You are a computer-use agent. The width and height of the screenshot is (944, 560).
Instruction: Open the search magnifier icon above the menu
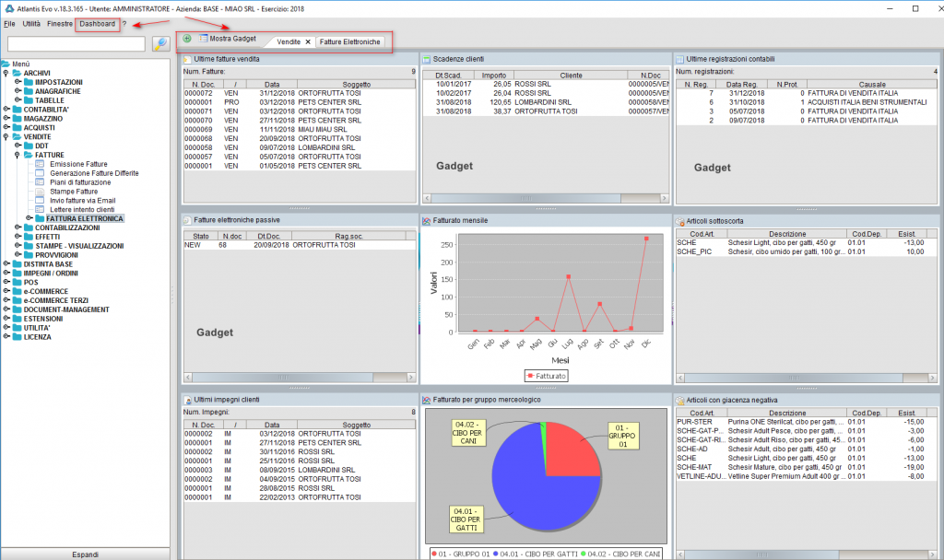(x=160, y=44)
